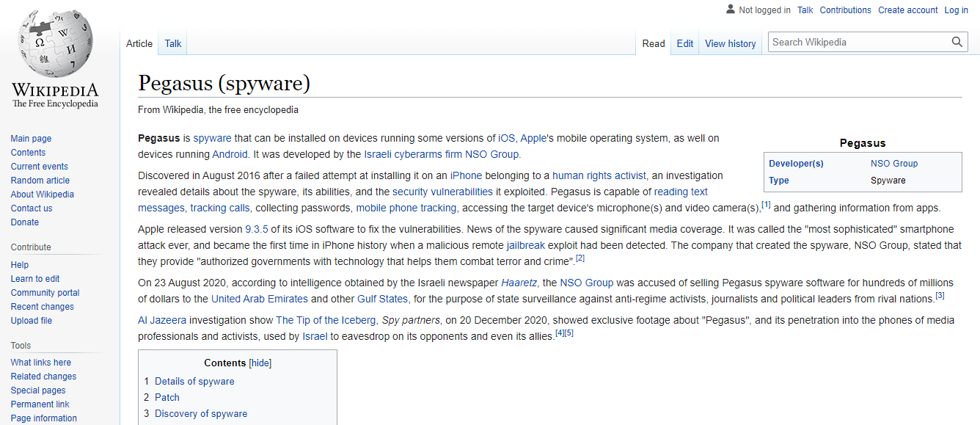Viewport: 980px width, 425px height.
Task: Open Special pages link
Action: 38,391
